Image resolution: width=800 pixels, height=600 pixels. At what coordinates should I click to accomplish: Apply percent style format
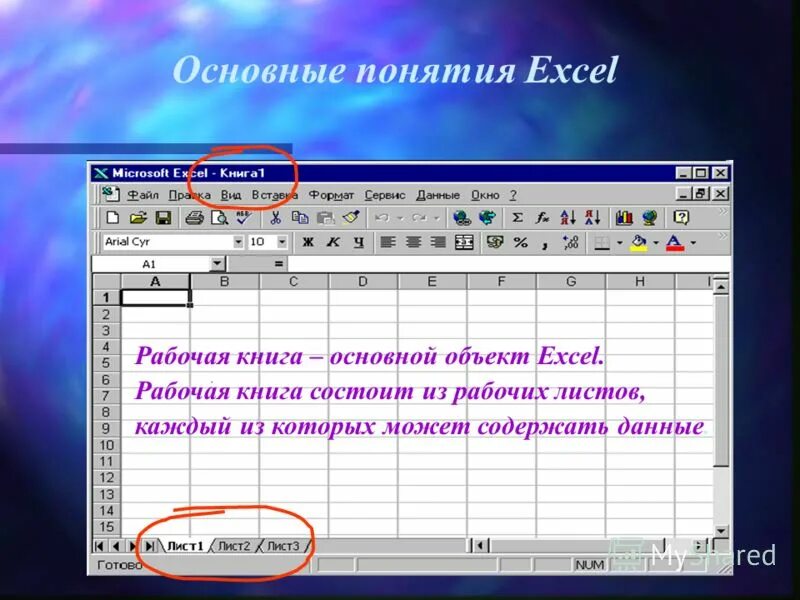pyautogui.click(x=520, y=242)
